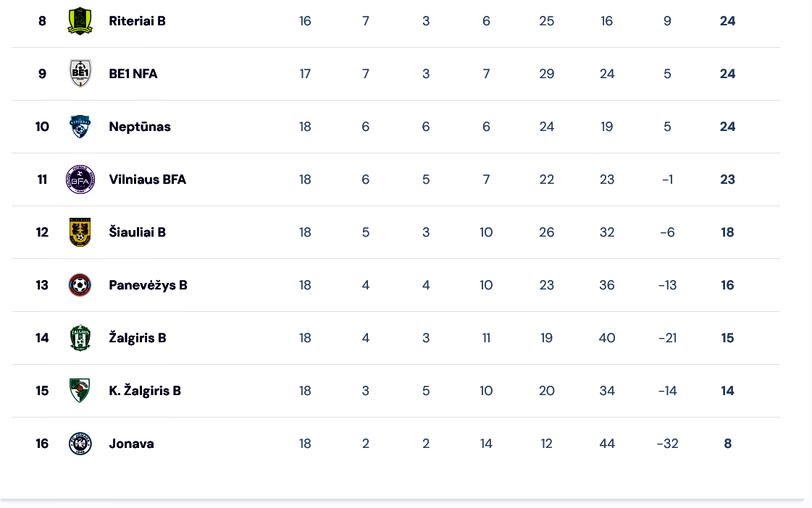Select the K. Žalgiris B shield icon
The width and height of the screenshot is (812, 508).
[80, 391]
